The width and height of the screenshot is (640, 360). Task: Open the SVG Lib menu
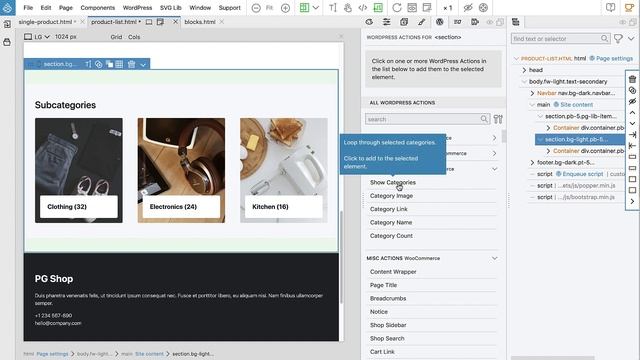(171, 8)
